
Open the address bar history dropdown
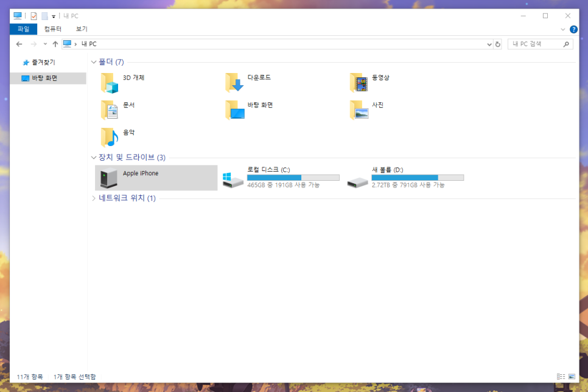coord(489,44)
